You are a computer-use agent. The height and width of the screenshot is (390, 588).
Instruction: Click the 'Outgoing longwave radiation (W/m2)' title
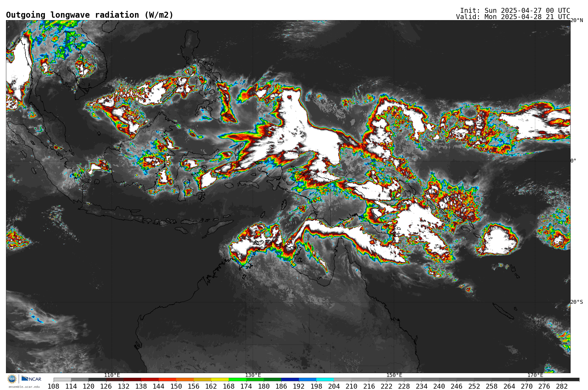pyautogui.click(x=90, y=15)
